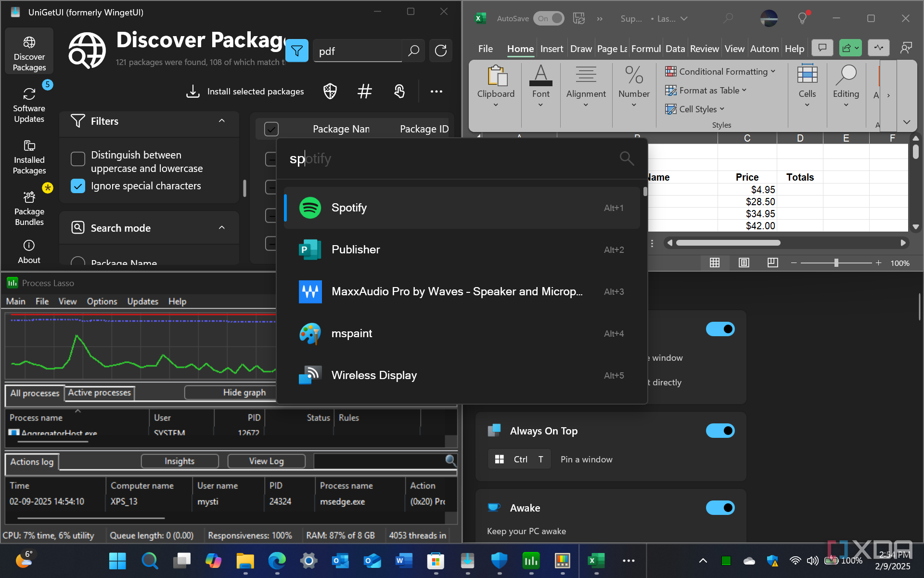Collapse the Filters section

[221, 121]
